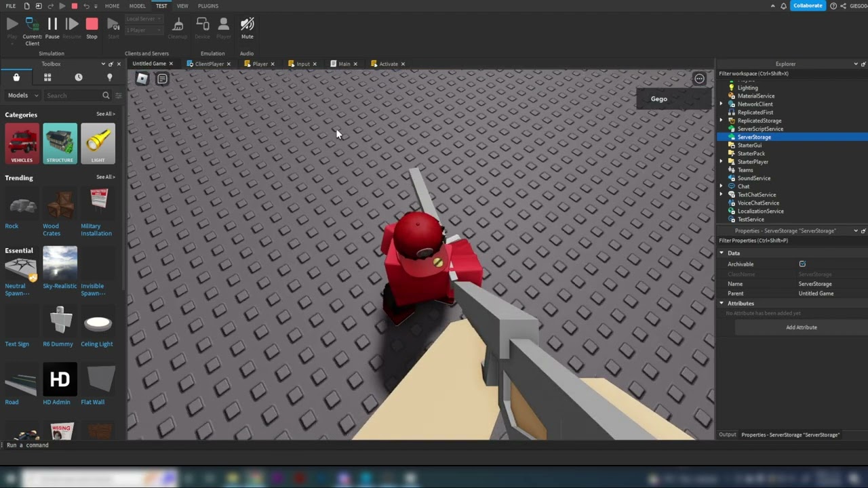
Task: Select the Toolbox creations lightbulb icon
Action: [x=109, y=77]
